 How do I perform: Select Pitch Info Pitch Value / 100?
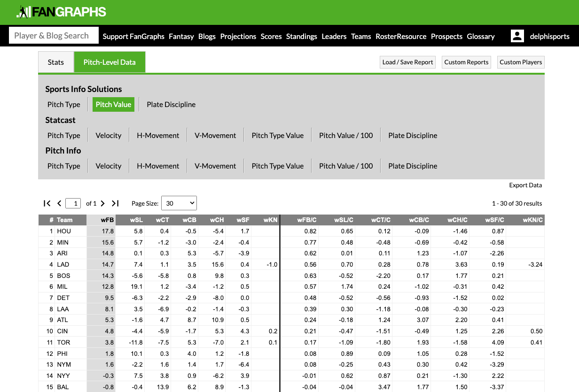point(346,166)
